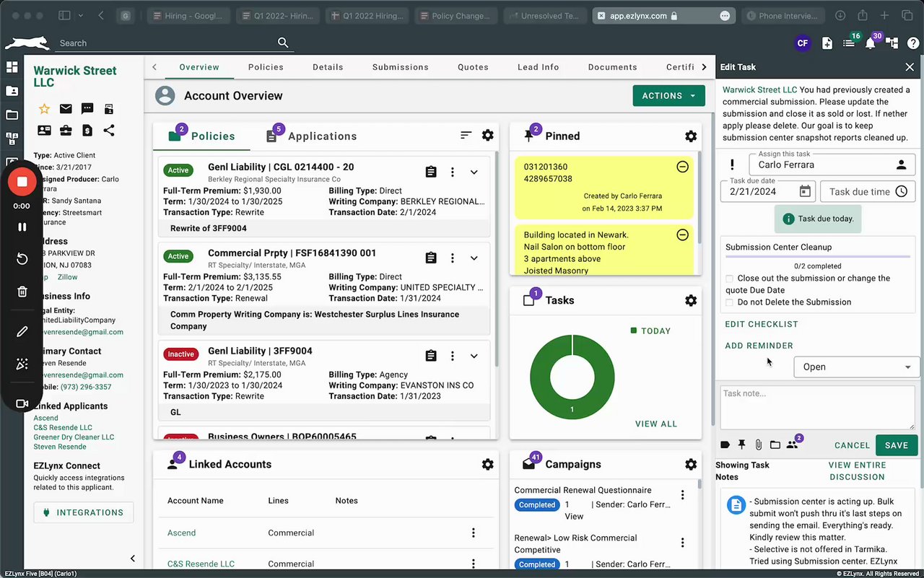Open more options for Ascend linked account row
Screen dimensions: 924x578
[x=474, y=533]
